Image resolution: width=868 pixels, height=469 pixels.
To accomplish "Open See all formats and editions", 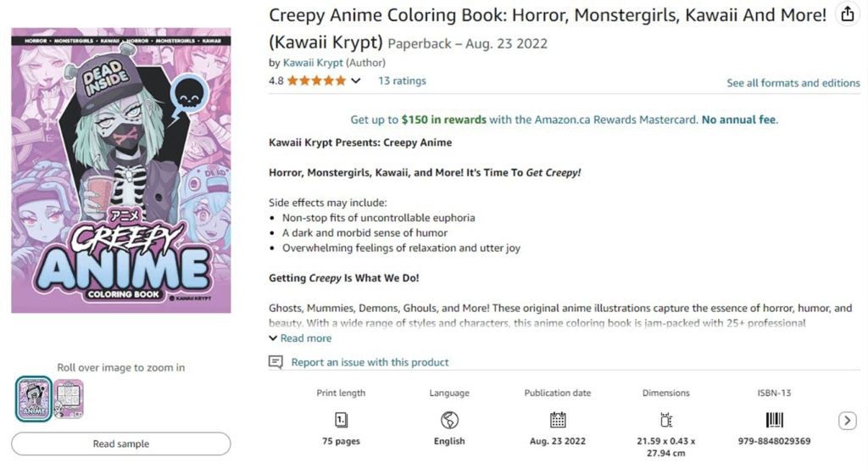I will click(793, 83).
